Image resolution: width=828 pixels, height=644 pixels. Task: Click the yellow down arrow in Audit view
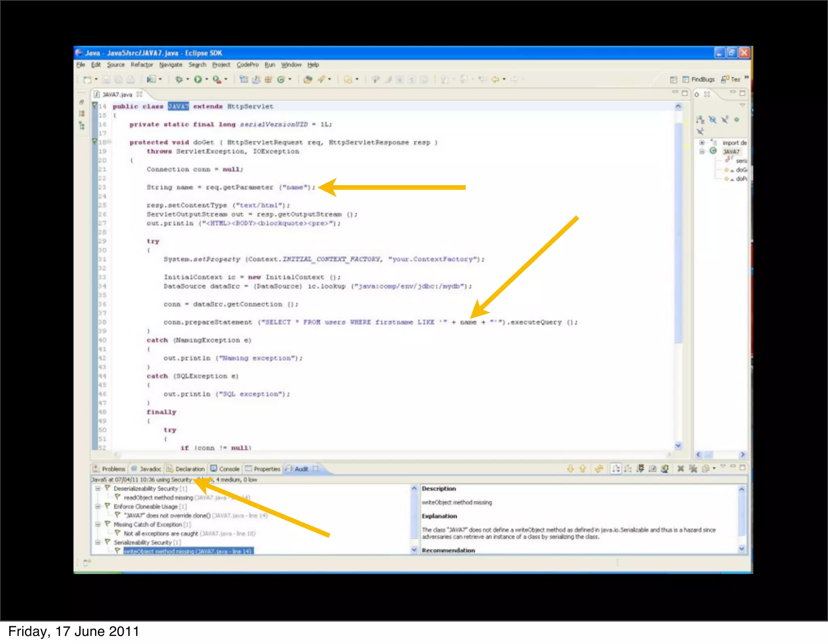pyautogui.click(x=570, y=469)
